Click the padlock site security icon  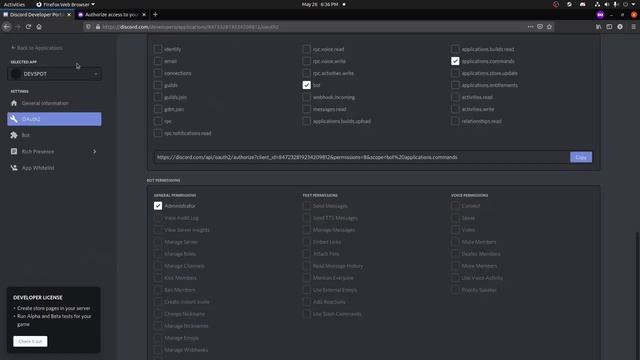tap(98, 27)
